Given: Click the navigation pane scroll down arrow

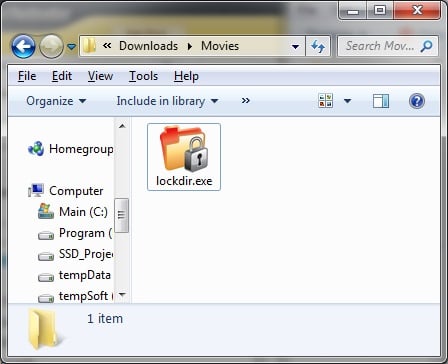Looking at the screenshot, I should click(x=122, y=295).
